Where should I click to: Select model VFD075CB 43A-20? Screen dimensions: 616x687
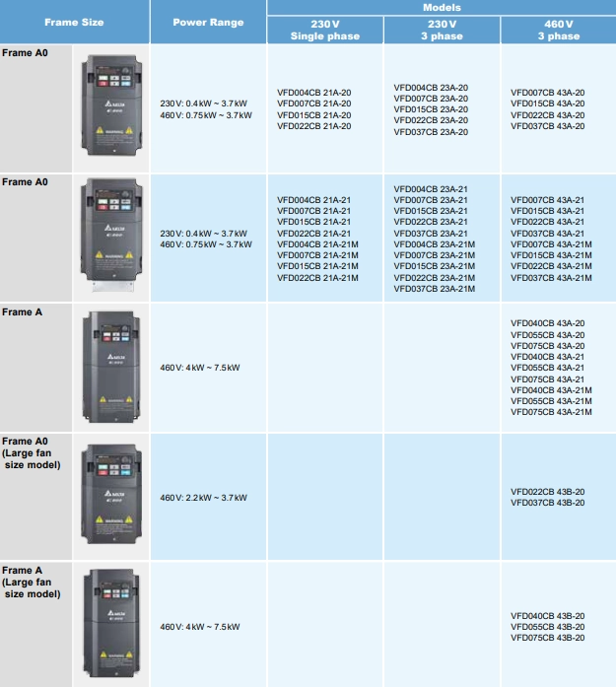pos(547,346)
